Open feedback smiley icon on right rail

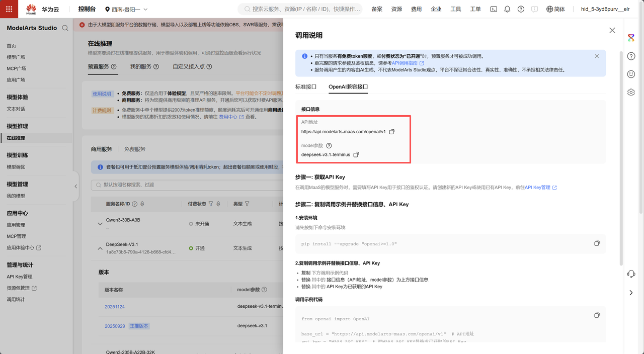[x=631, y=74]
